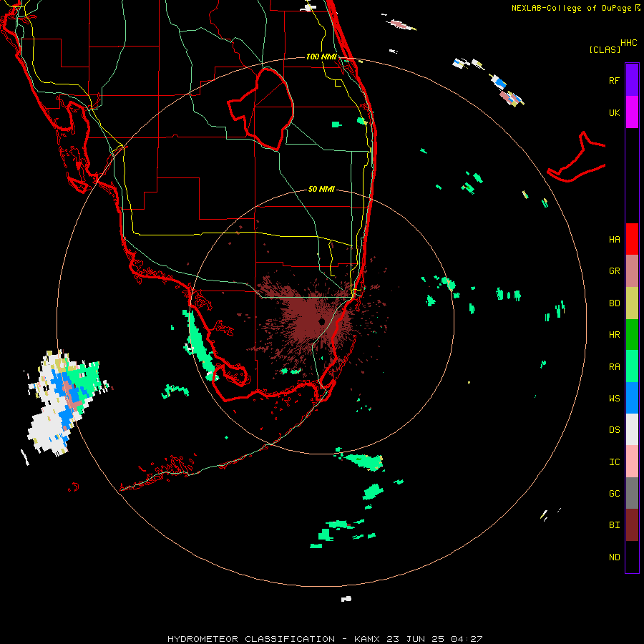Screen dimensions: 644x644
Task: Click the WS legend label
Action: tap(614, 398)
